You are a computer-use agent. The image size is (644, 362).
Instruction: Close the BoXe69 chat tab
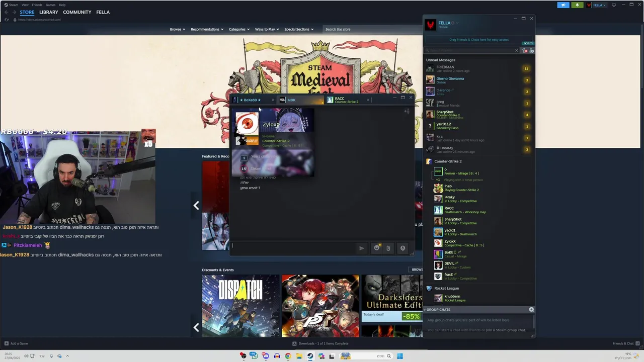tap(273, 100)
